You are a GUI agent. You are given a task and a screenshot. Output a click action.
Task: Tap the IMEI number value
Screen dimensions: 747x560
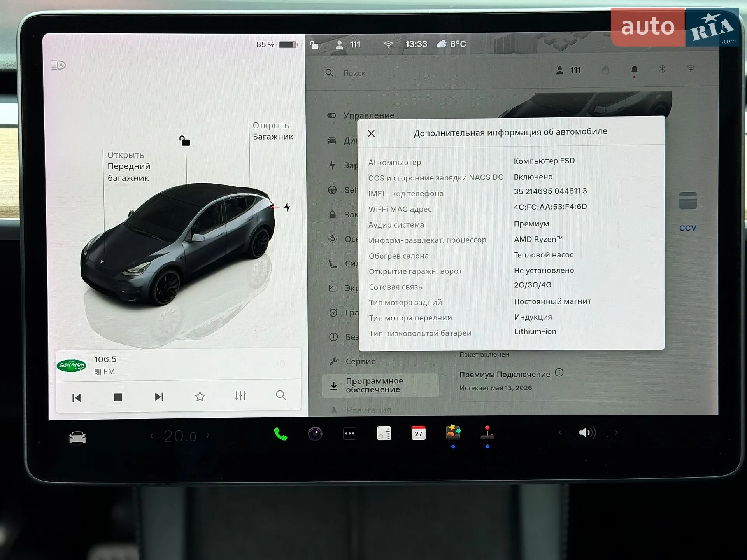click(x=550, y=191)
